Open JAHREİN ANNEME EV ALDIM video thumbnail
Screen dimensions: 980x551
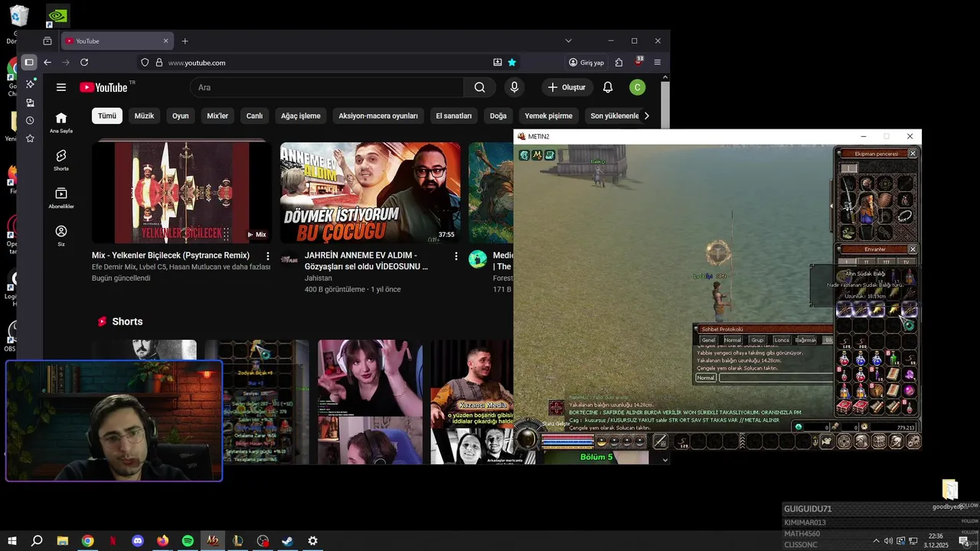pyautogui.click(x=371, y=192)
